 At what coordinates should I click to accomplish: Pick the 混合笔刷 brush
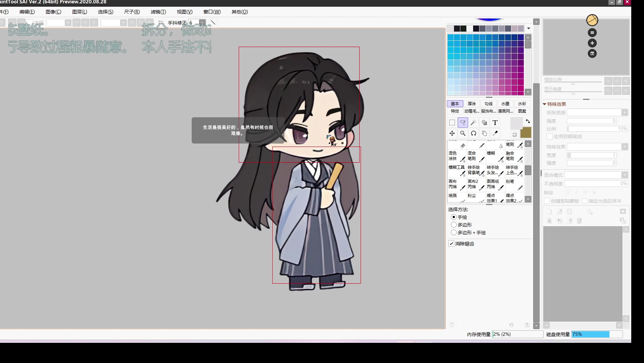click(476, 156)
